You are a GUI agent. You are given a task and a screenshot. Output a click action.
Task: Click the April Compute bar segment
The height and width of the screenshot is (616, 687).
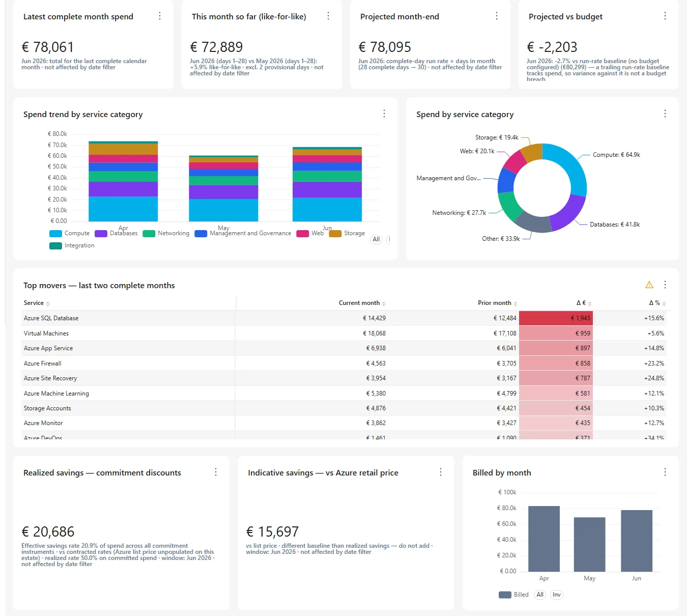point(123,209)
